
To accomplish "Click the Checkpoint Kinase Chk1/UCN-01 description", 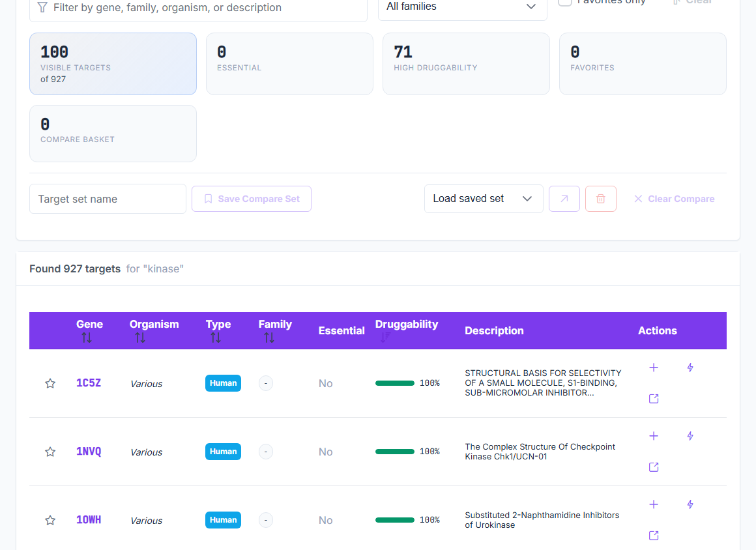I will pyautogui.click(x=540, y=452).
